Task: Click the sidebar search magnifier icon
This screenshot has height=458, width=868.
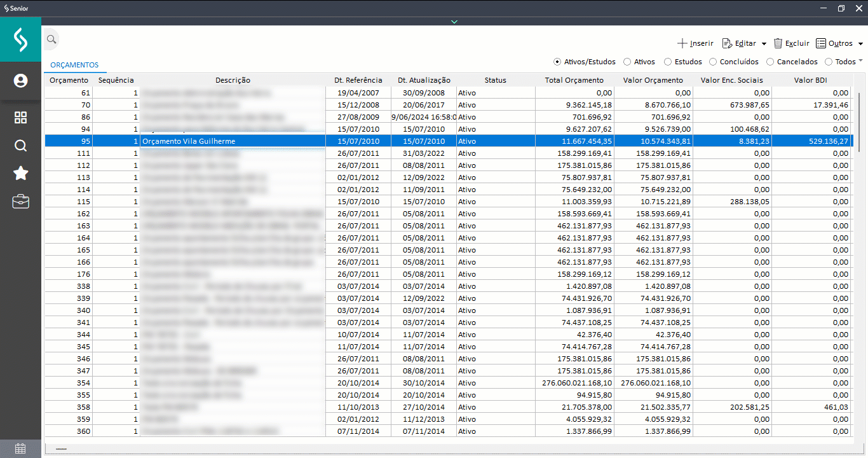Action: 20,146
